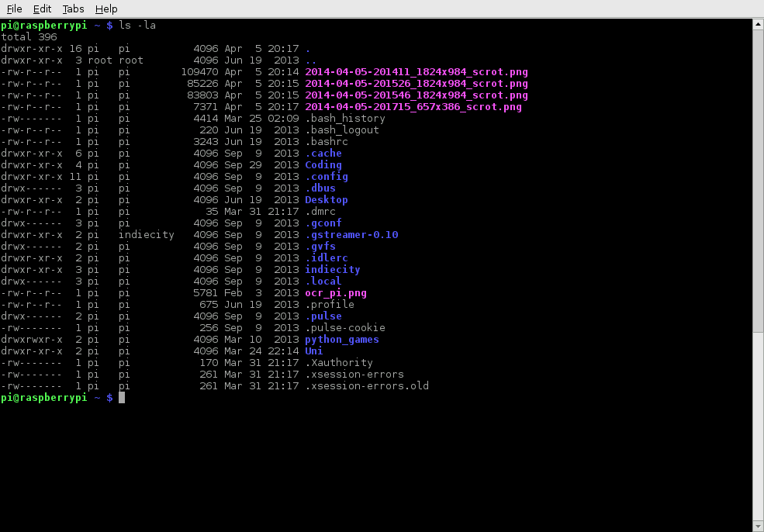Click the scrollbar up arrow
This screenshot has width=764, height=532.
758,25
